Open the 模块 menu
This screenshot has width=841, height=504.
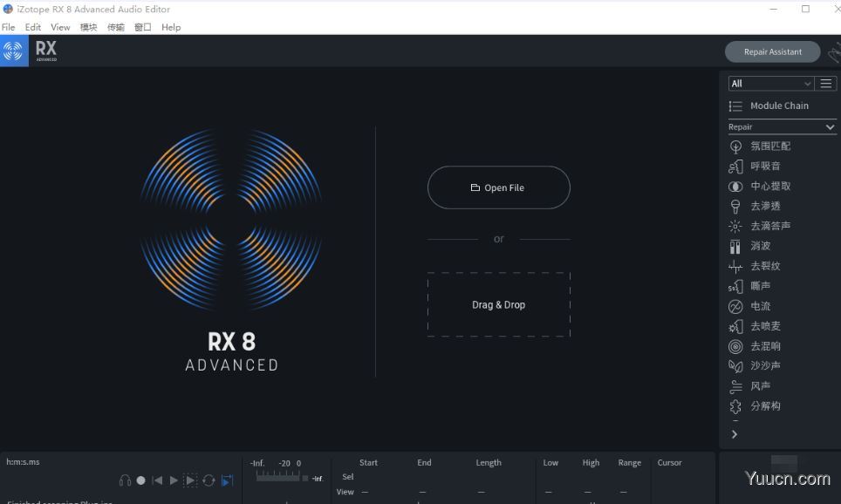[88, 27]
